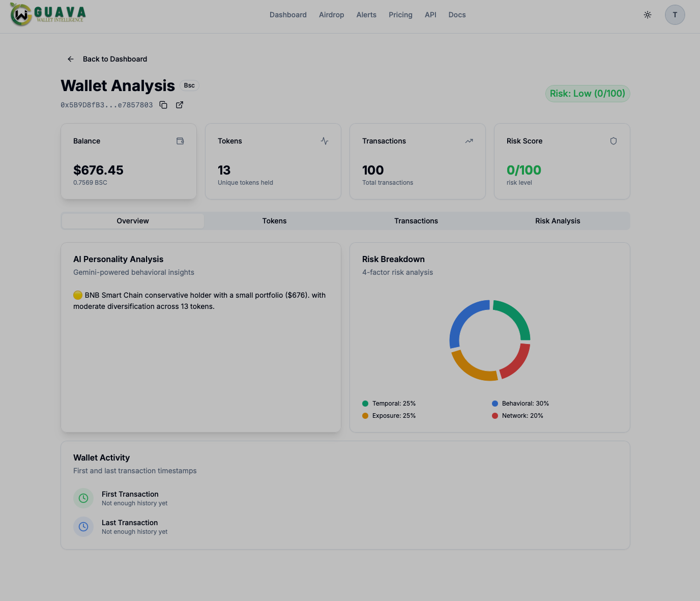Open the user avatar menu

click(675, 15)
